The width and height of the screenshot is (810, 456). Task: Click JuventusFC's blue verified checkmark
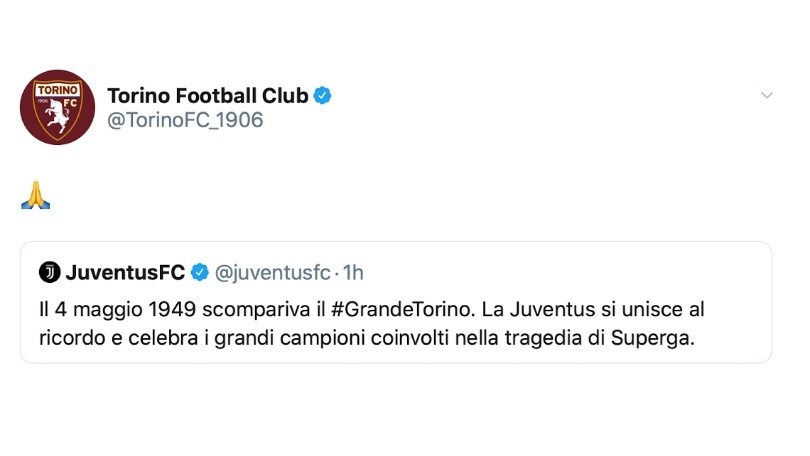(x=200, y=272)
